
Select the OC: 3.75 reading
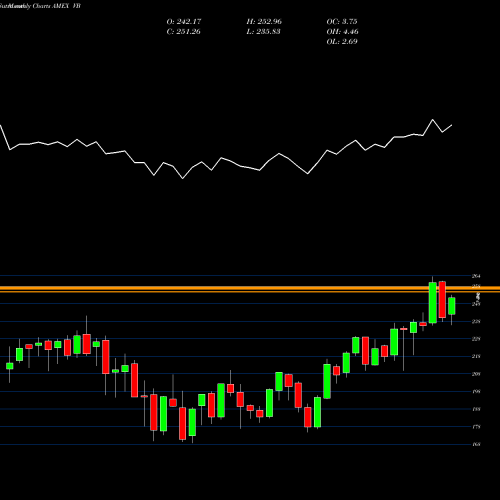[342, 22]
